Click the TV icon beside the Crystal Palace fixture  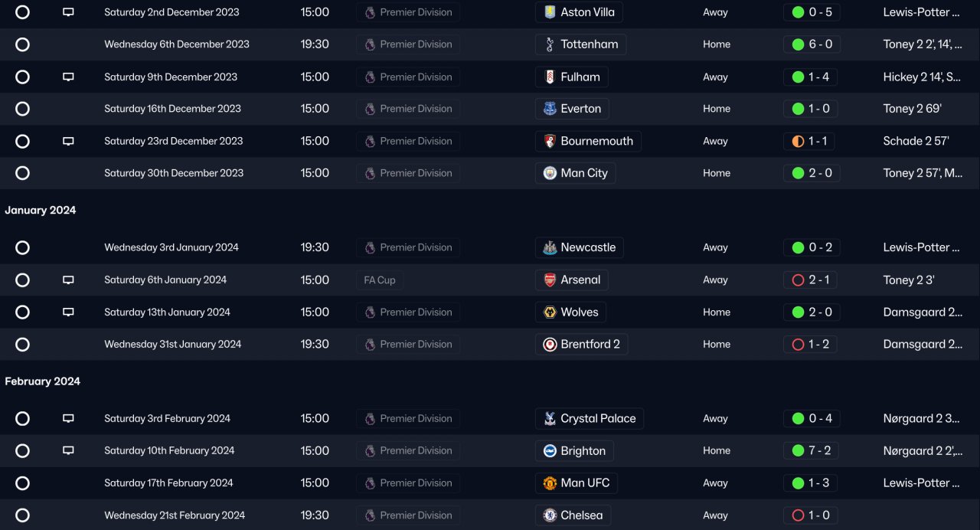click(68, 419)
